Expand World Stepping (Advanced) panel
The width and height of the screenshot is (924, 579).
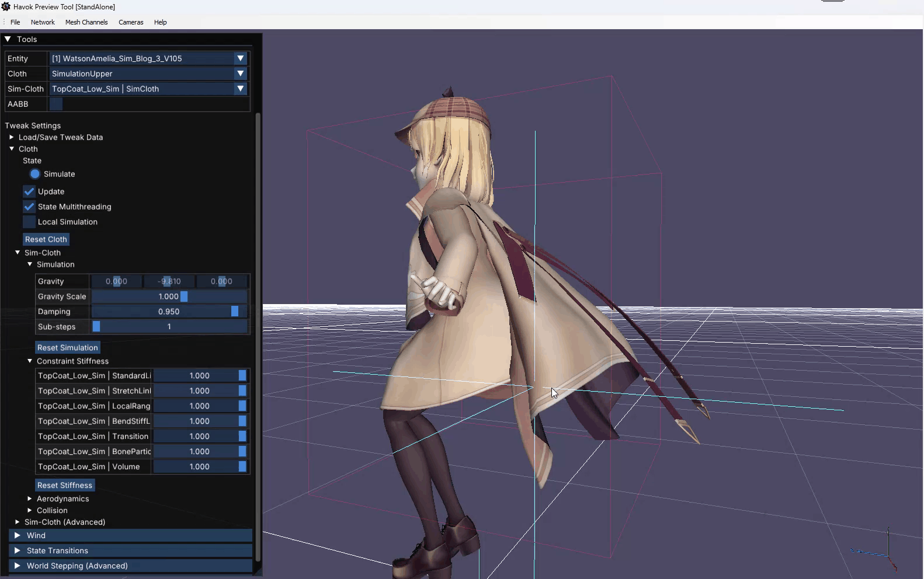coord(130,566)
